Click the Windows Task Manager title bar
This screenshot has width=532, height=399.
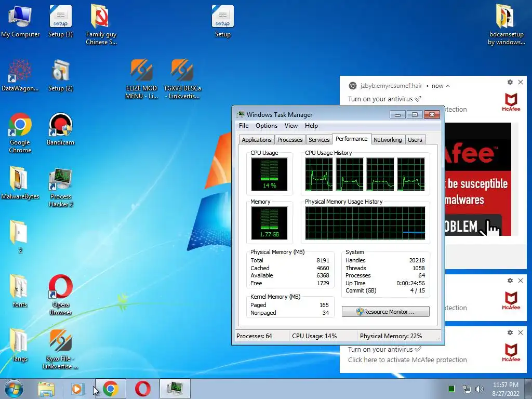click(312, 114)
